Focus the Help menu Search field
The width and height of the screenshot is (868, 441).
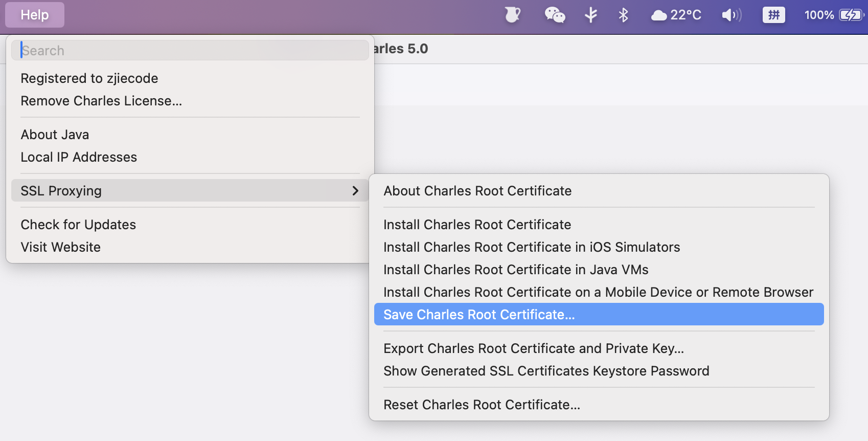[190, 51]
